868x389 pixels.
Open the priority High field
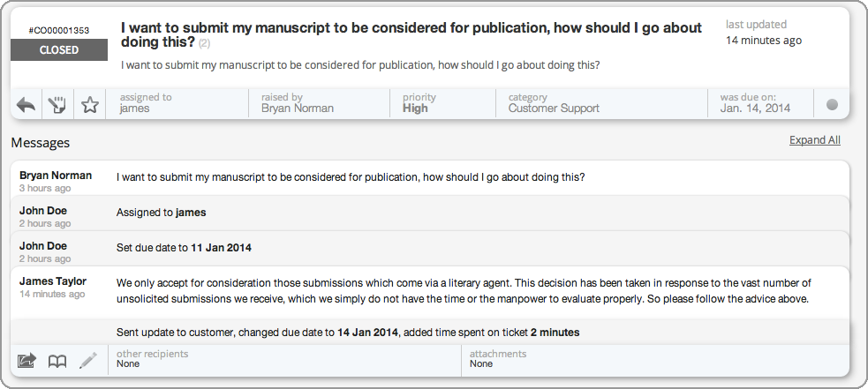coord(443,103)
